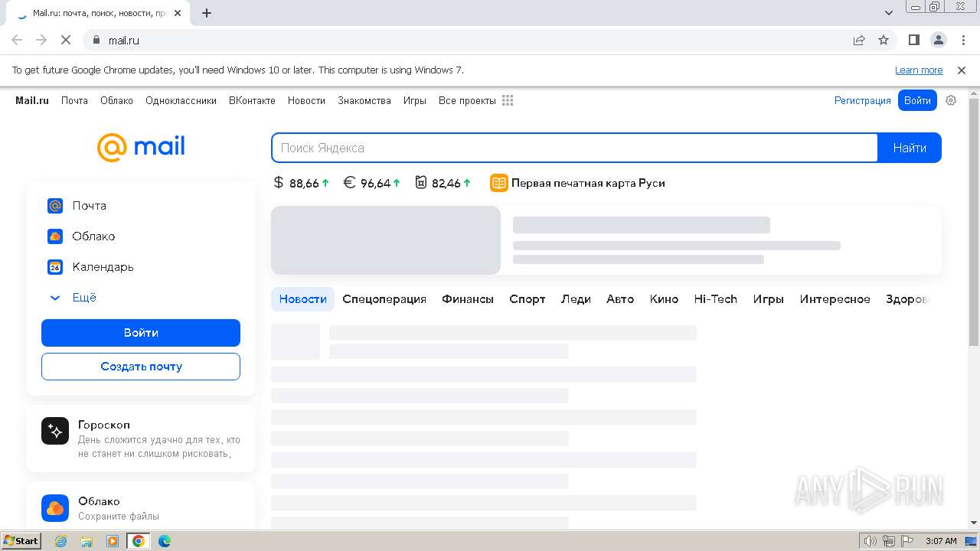Click the Войти button in header

[x=917, y=100]
